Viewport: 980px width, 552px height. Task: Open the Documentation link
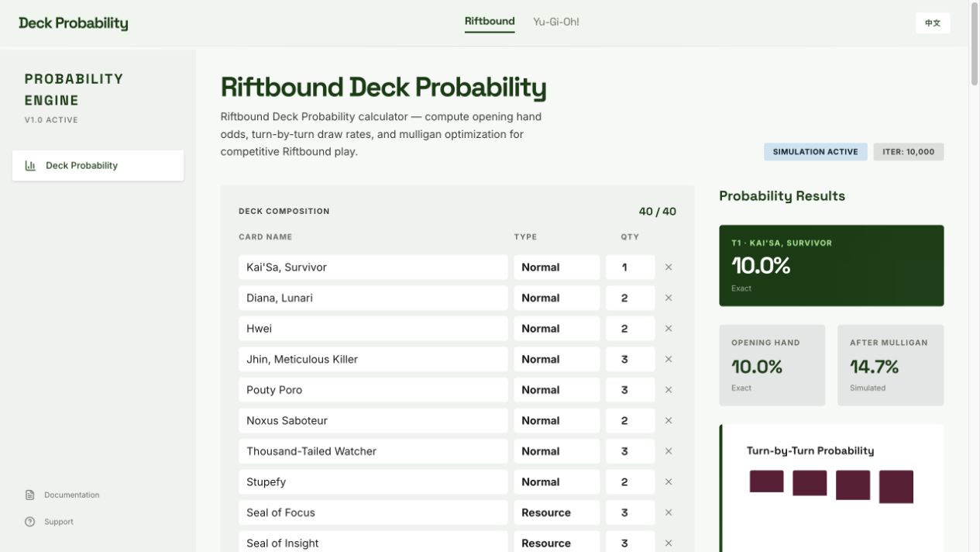pos(63,495)
